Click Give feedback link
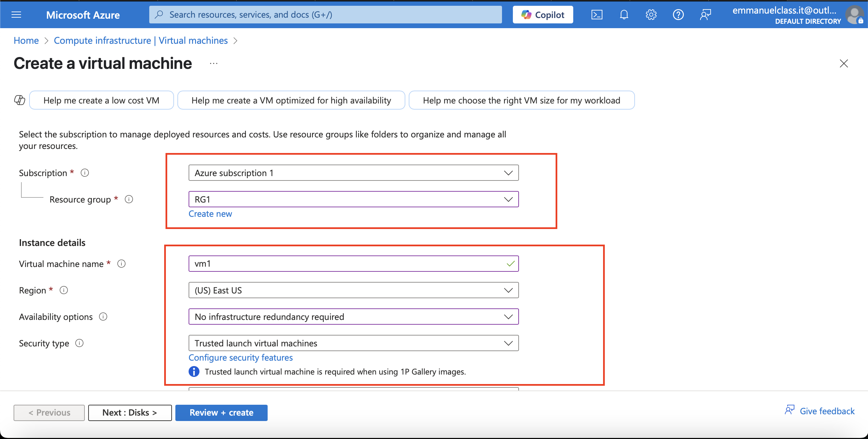 coord(827,411)
